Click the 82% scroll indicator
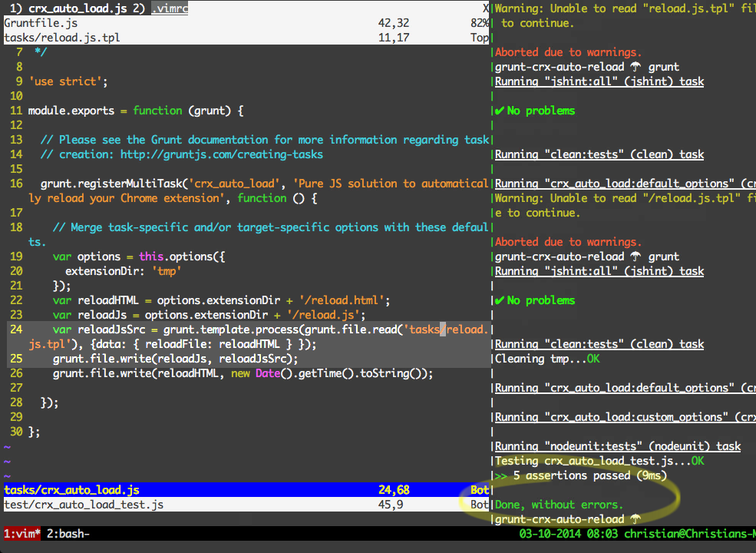This screenshot has width=756, height=553. [x=480, y=23]
